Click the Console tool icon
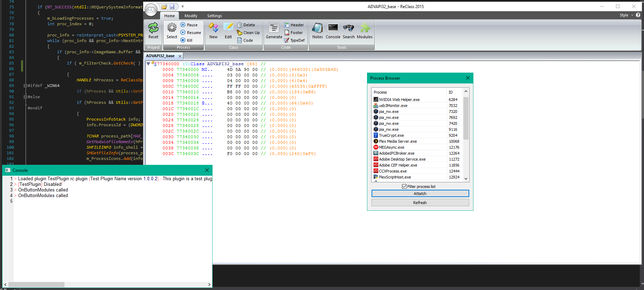 point(333,28)
